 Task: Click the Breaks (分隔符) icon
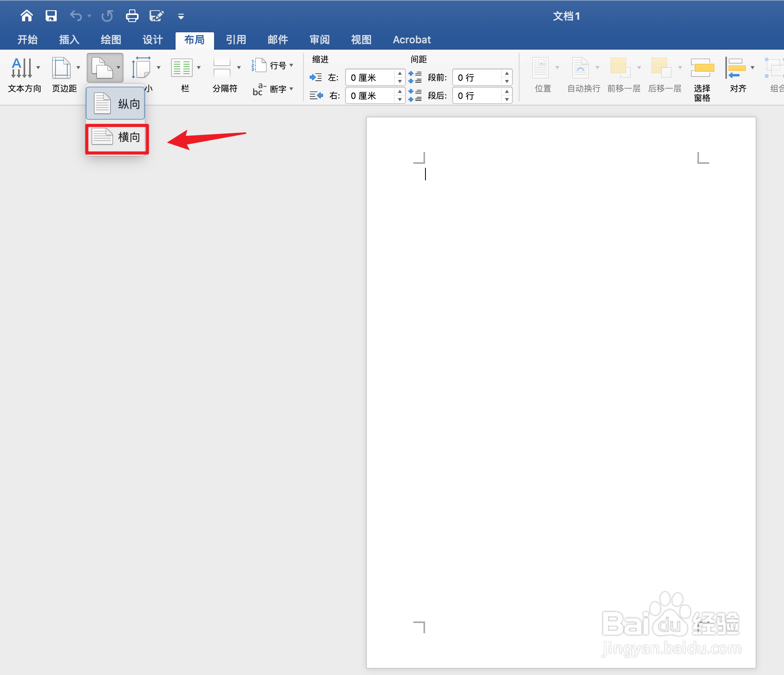(222, 68)
